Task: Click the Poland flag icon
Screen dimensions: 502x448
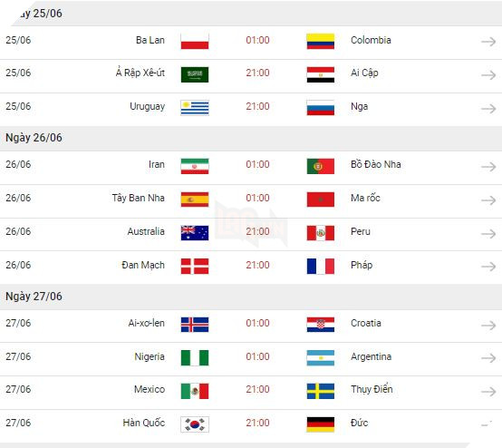Action: pos(195,42)
